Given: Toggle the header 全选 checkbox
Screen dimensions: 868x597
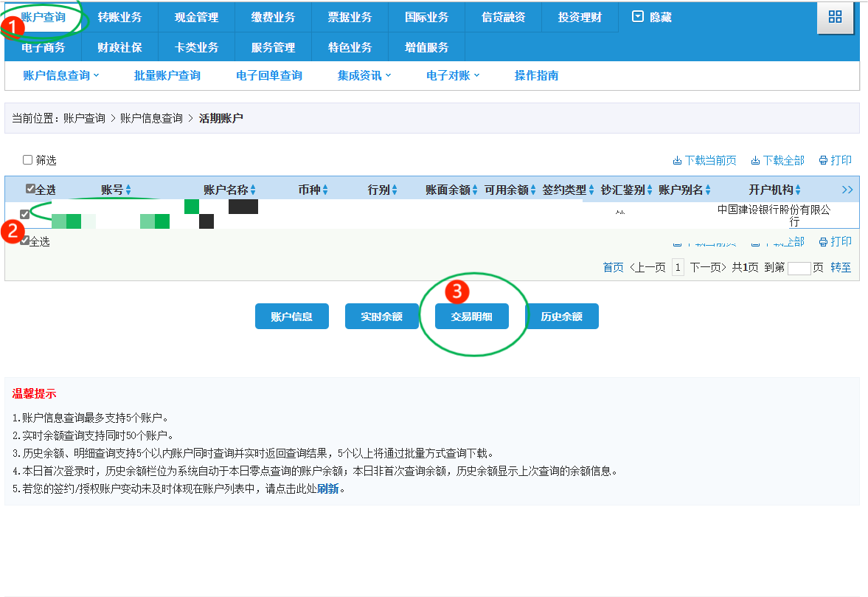Looking at the screenshot, I should (x=30, y=189).
